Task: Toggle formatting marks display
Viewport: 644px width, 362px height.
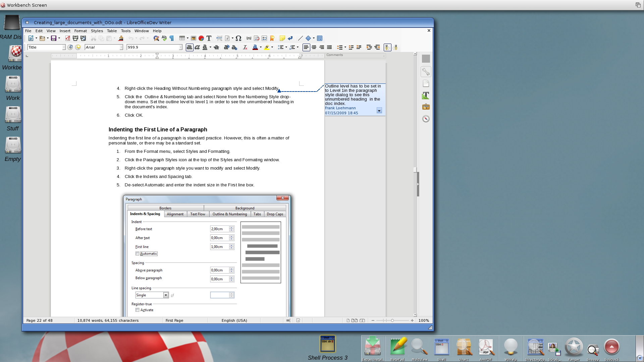Action: 172,38
